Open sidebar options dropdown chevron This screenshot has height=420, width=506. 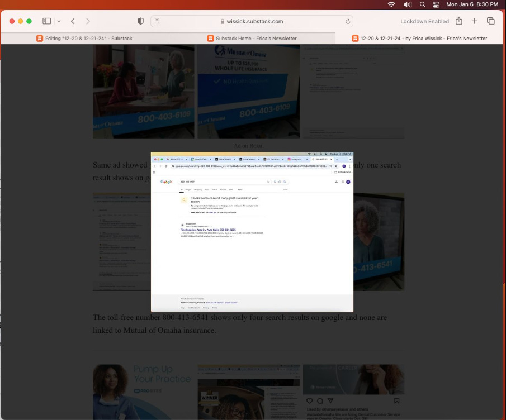tap(59, 21)
